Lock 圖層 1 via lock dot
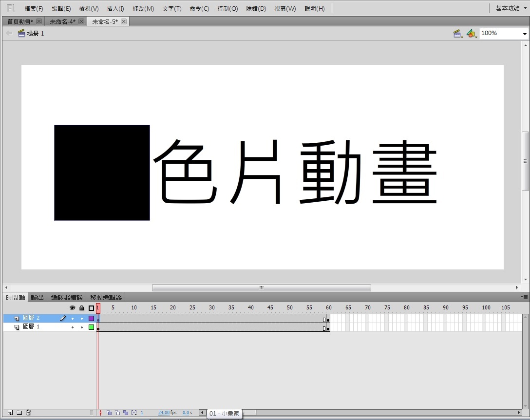Image resolution: width=530 pixels, height=420 pixels. tap(81, 327)
